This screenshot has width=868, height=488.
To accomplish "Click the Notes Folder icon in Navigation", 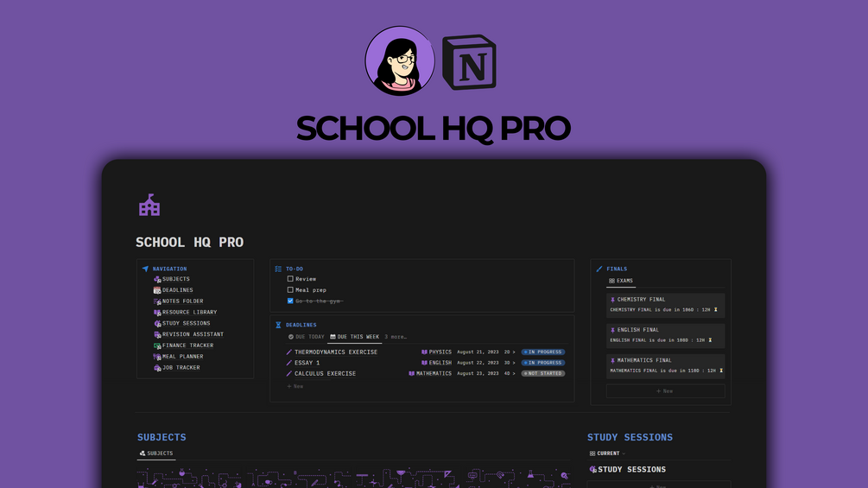I will (x=157, y=301).
